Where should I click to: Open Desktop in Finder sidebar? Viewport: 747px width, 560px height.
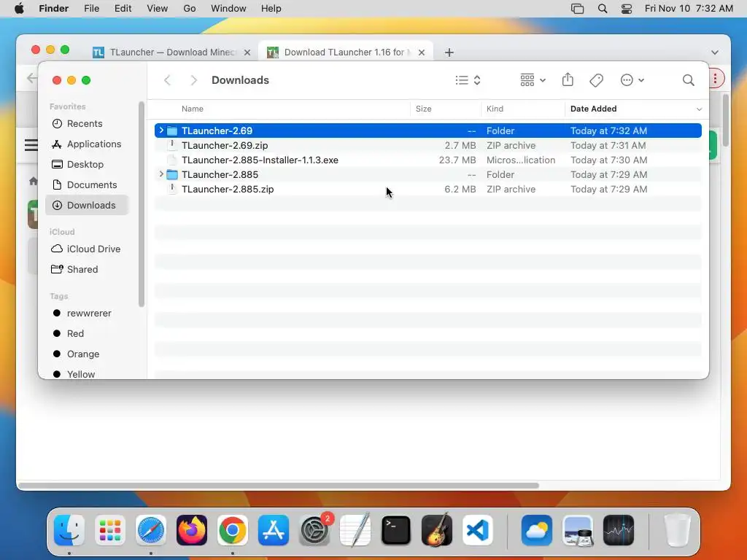(88, 164)
